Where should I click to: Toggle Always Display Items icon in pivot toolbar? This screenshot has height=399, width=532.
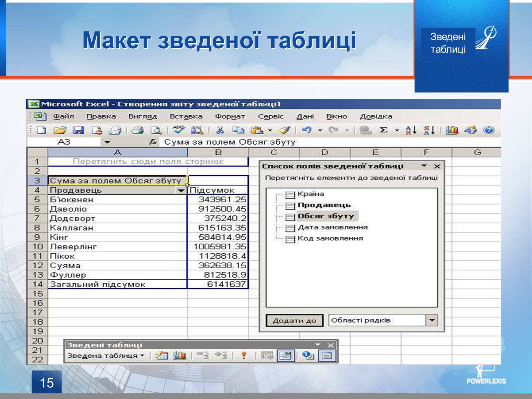pos(285,355)
